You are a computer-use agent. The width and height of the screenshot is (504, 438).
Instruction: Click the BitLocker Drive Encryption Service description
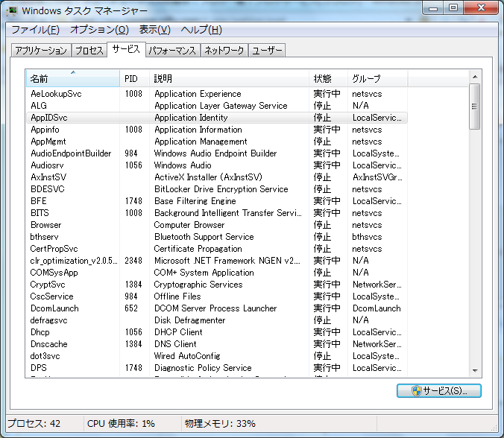(221, 189)
